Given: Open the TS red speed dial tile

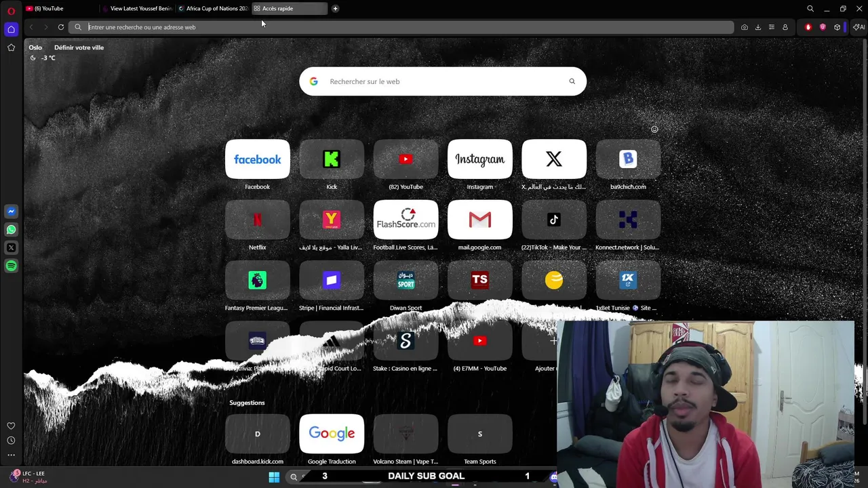Looking at the screenshot, I should tap(479, 280).
